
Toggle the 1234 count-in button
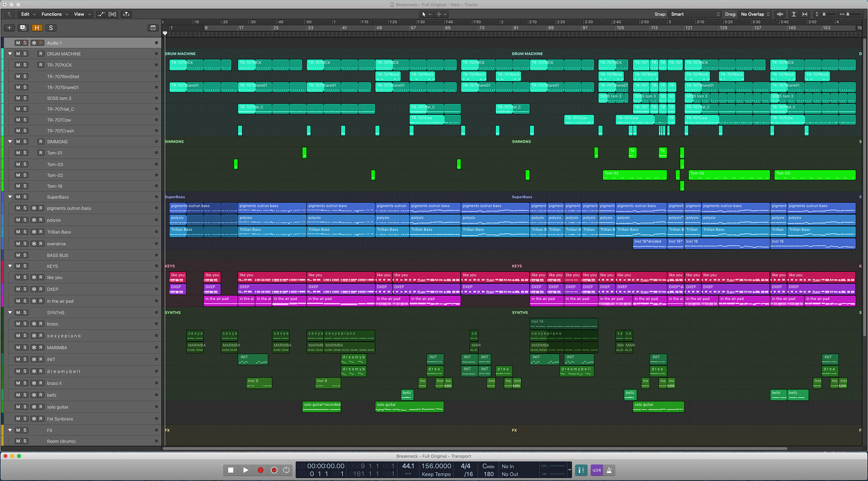click(x=597, y=470)
